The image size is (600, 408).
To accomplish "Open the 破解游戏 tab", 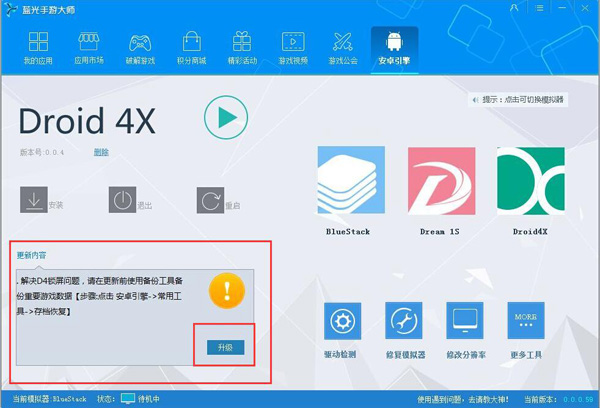I will [x=140, y=48].
